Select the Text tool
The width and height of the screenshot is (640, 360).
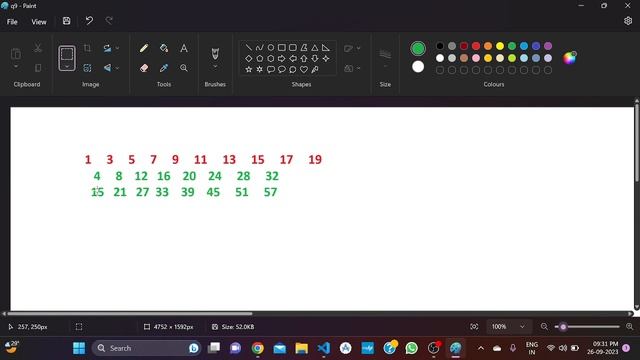pyautogui.click(x=184, y=48)
